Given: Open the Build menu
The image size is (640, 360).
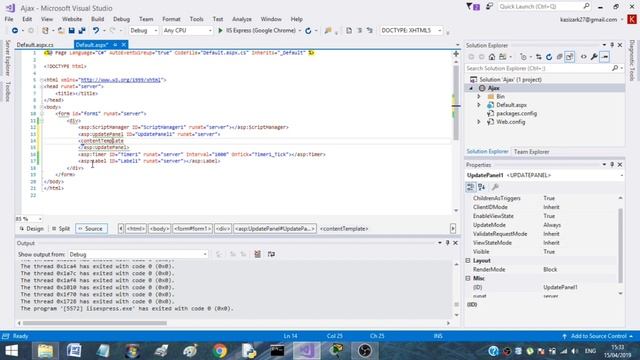Looking at the screenshot, I should coord(97,19).
